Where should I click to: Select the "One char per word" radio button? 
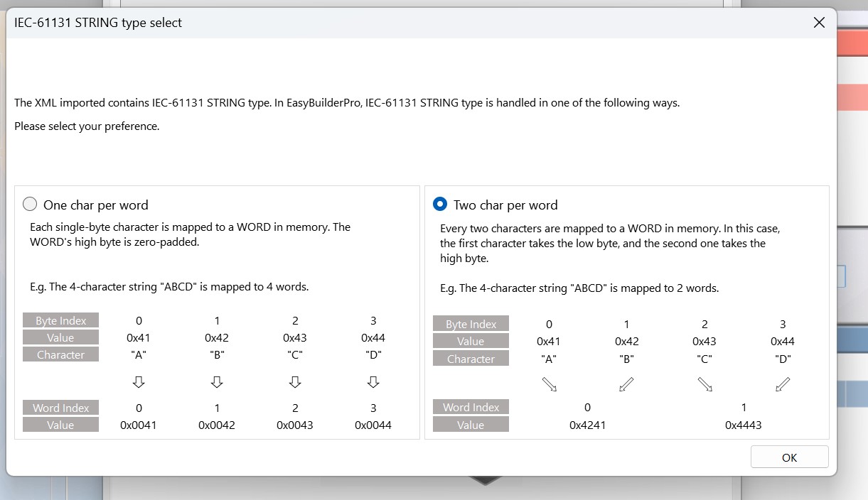click(x=30, y=205)
